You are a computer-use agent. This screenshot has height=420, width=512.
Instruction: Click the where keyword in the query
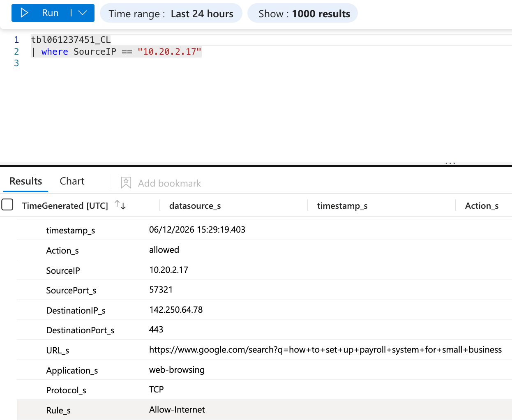click(x=55, y=52)
